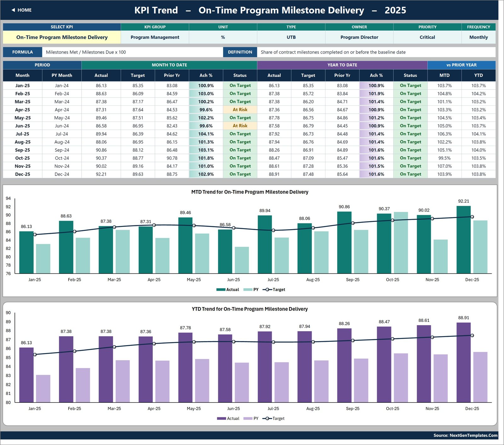Click the PY legend swatch in the YTD chart

(248, 419)
